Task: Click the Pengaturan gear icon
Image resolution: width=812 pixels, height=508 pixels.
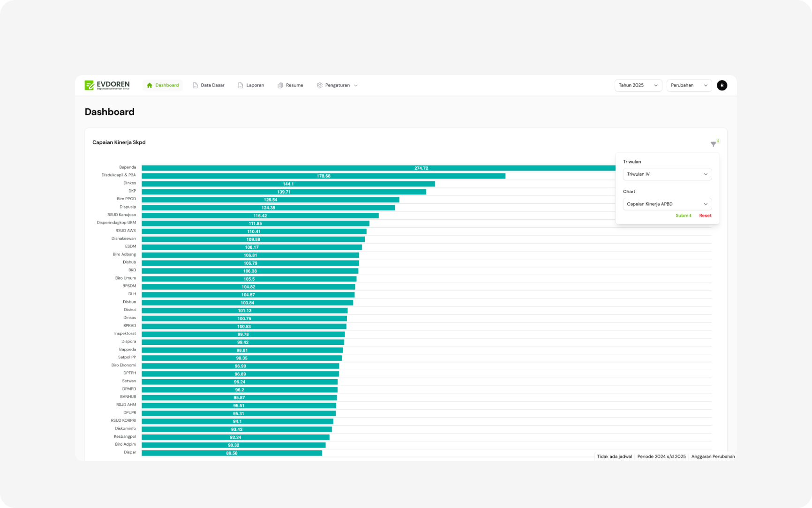Action: click(x=320, y=85)
